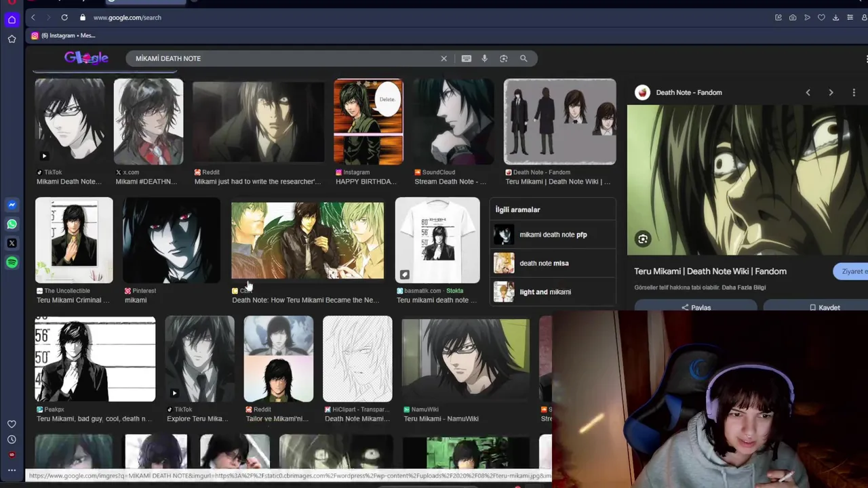
Task: Start voice search with the microphone icon
Action: pos(484,58)
